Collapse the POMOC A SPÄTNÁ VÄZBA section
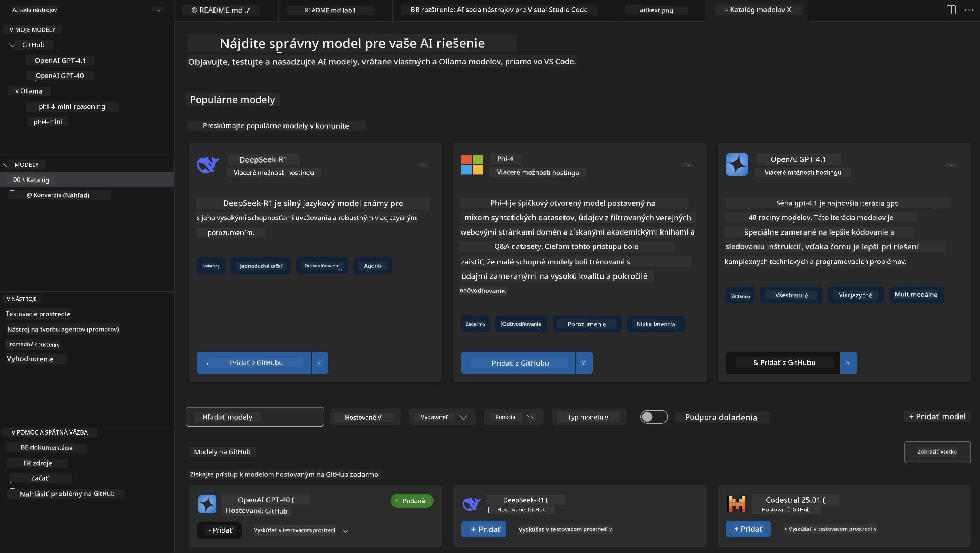The width and height of the screenshot is (980, 553). (x=13, y=432)
